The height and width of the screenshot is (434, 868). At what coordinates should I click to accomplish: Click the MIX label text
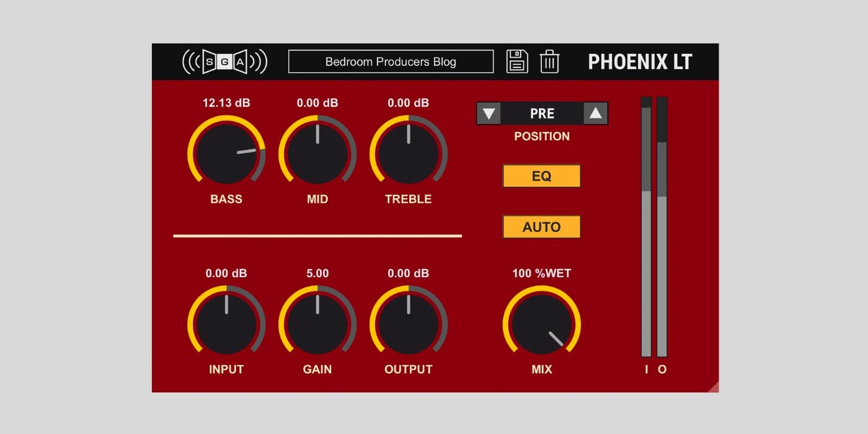541,369
